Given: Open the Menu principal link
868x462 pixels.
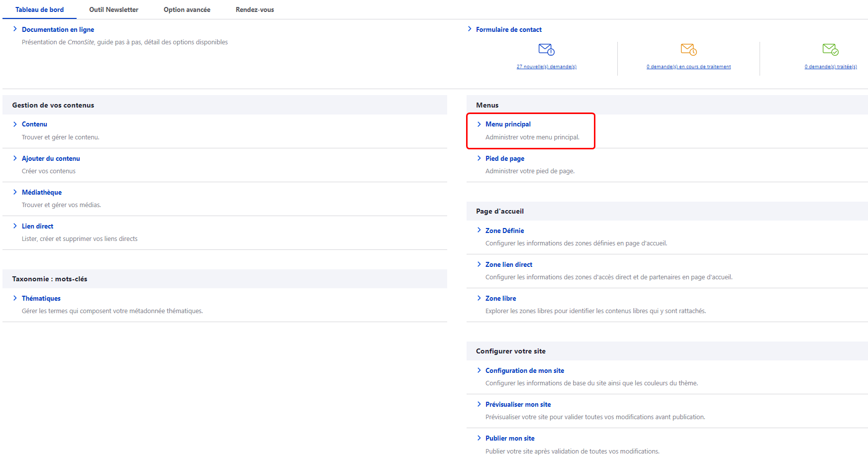Looking at the screenshot, I should click(x=508, y=124).
